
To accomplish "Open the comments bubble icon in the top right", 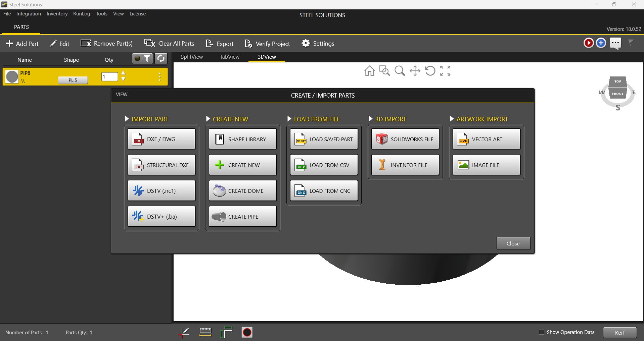I will [x=615, y=43].
